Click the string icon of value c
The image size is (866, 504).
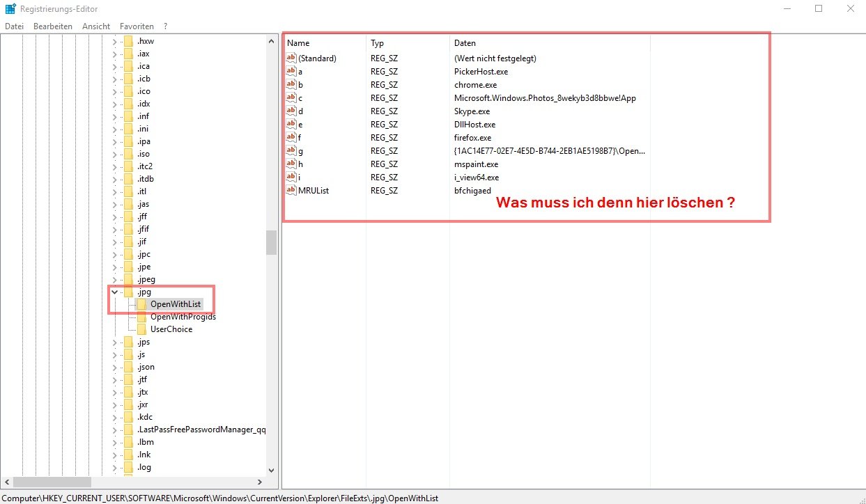[291, 97]
